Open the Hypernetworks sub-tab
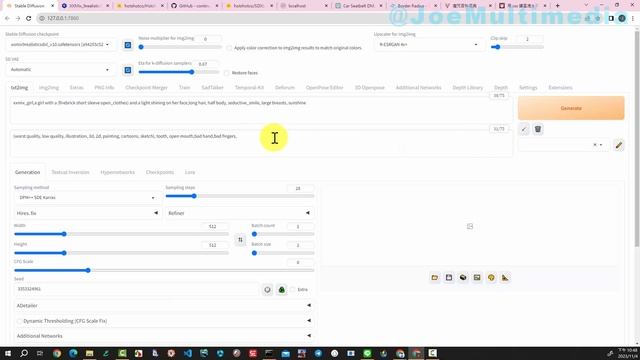The image size is (640, 360). click(x=118, y=172)
